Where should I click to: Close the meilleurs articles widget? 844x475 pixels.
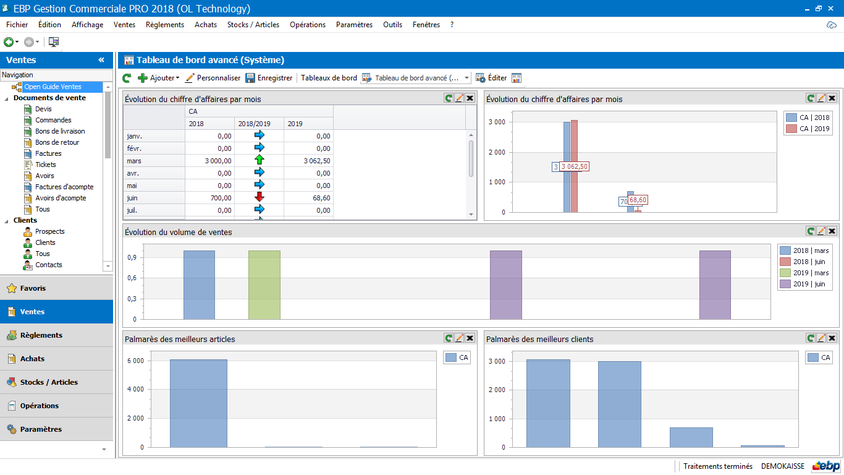tap(470, 338)
